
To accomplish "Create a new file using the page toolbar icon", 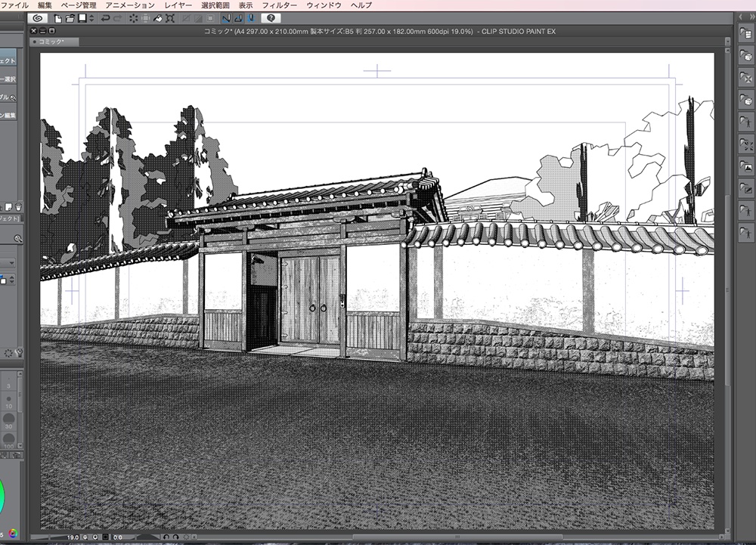I will click(x=58, y=17).
